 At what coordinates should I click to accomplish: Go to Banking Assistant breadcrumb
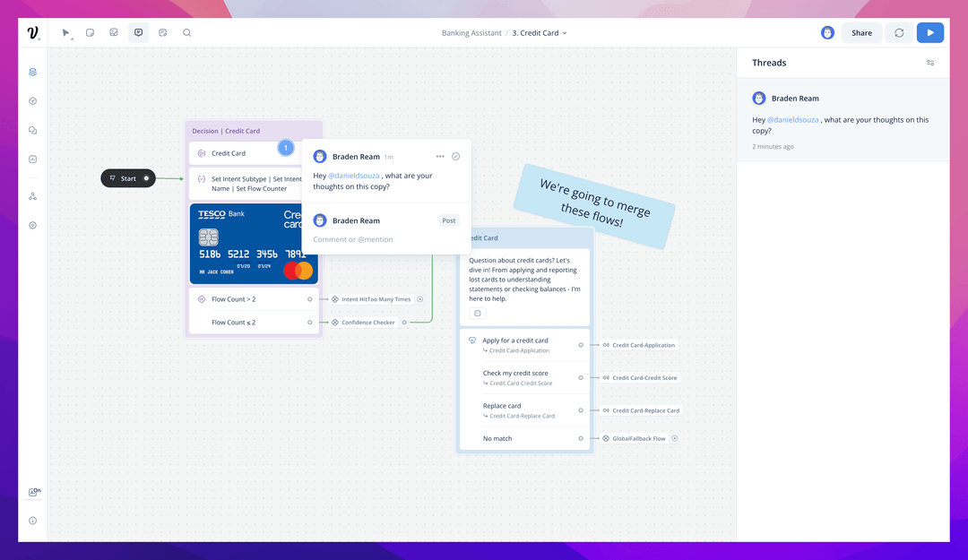[471, 33]
